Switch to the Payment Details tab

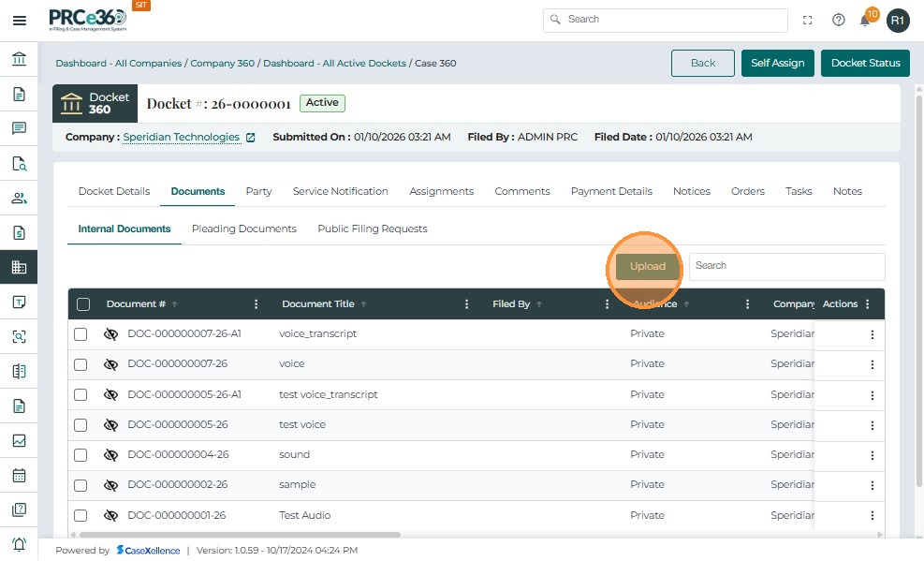click(610, 191)
